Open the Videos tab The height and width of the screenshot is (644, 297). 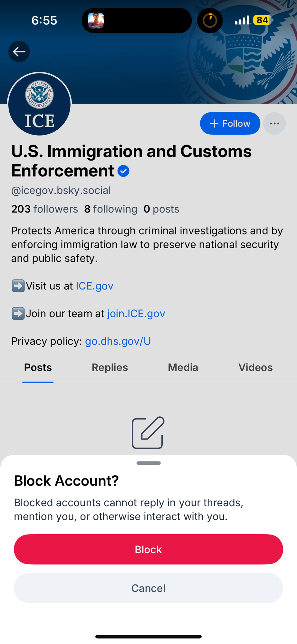coord(255,367)
